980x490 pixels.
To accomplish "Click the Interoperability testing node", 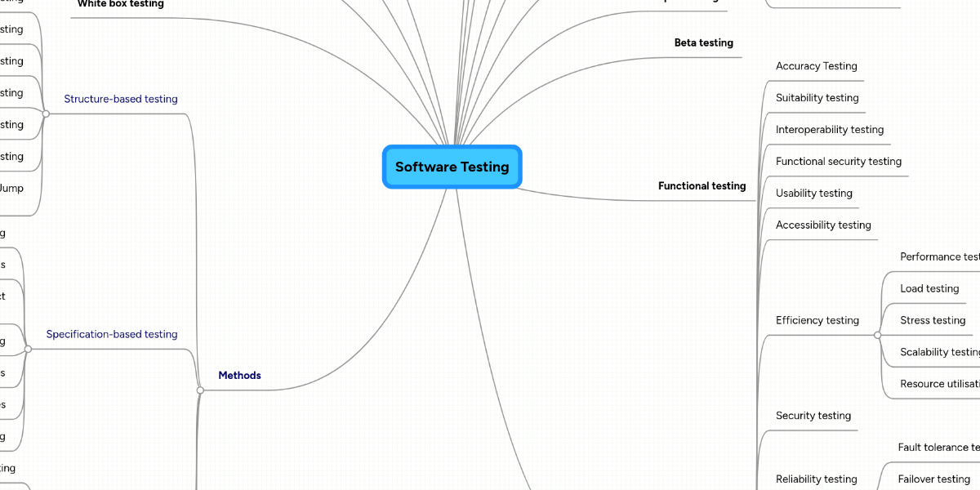I will pyautogui.click(x=829, y=130).
